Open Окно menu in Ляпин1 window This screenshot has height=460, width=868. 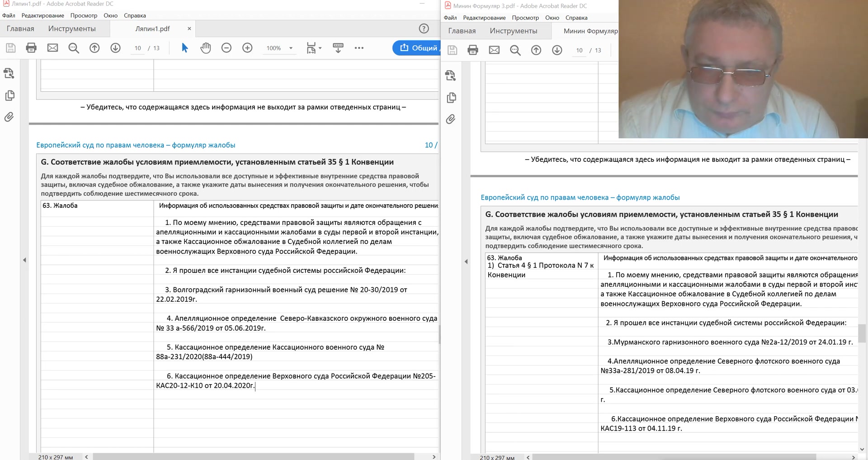click(110, 15)
